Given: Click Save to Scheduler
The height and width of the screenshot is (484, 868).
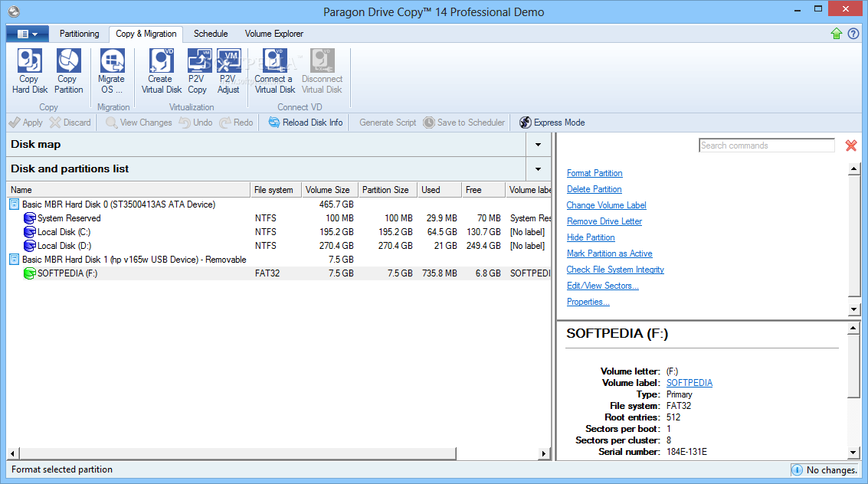Looking at the screenshot, I should pyautogui.click(x=464, y=123).
